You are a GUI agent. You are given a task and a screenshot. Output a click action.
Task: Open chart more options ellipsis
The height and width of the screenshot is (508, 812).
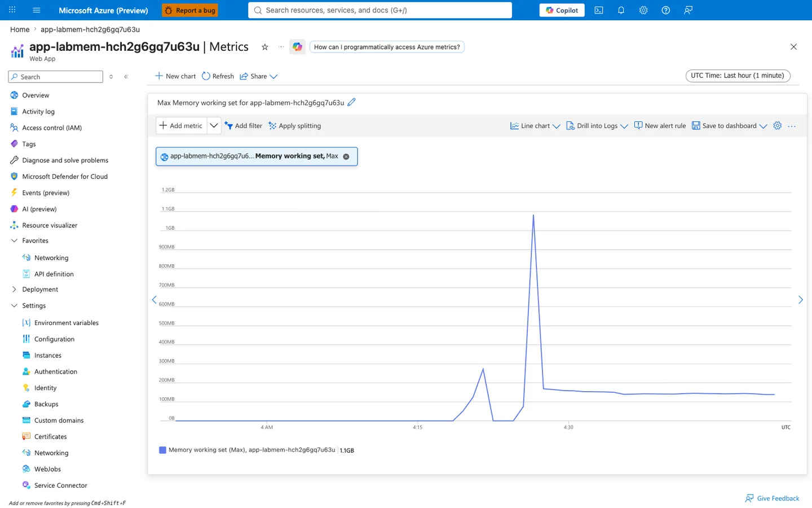pos(792,126)
